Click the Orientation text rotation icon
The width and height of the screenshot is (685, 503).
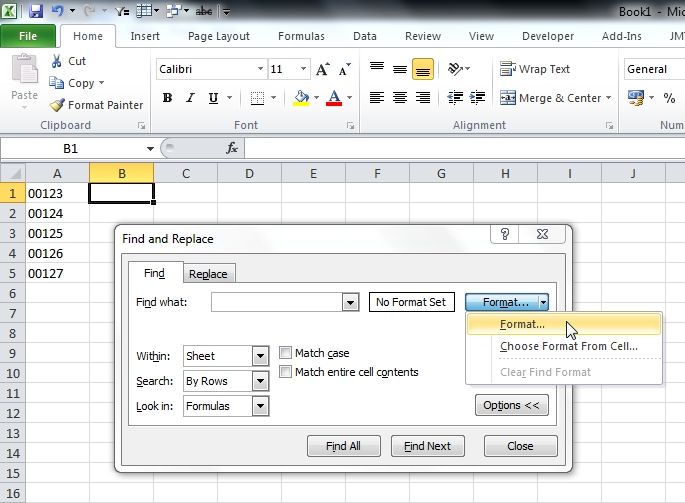tap(456, 69)
